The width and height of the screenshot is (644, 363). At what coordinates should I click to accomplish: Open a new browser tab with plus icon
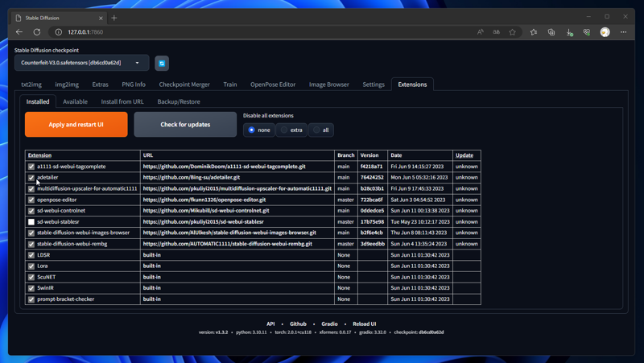[114, 18]
